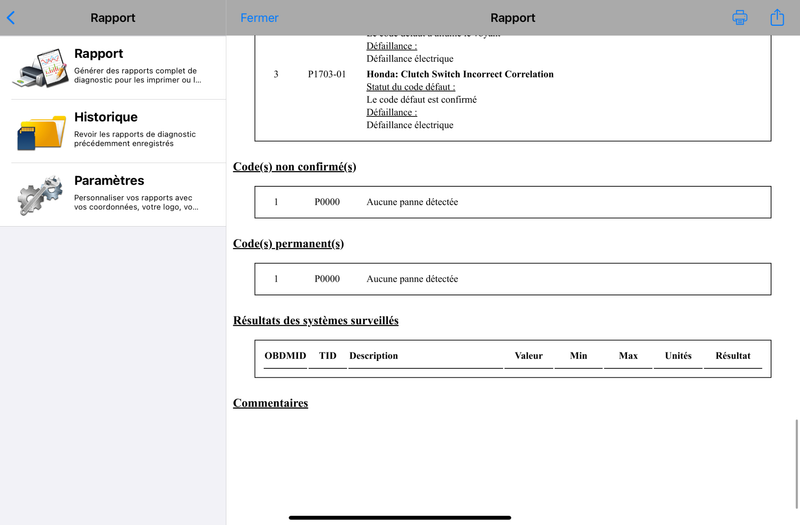Click the TID column header
The height and width of the screenshot is (525, 800).
(328, 356)
